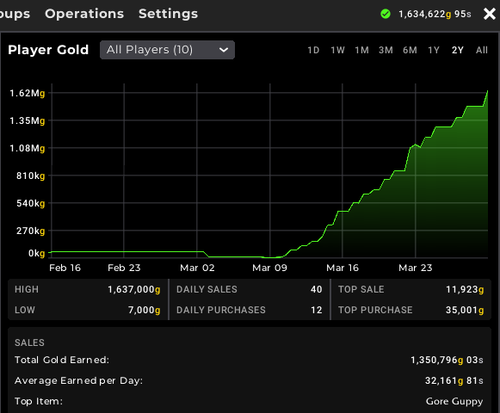Select the 1W time range

click(338, 50)
